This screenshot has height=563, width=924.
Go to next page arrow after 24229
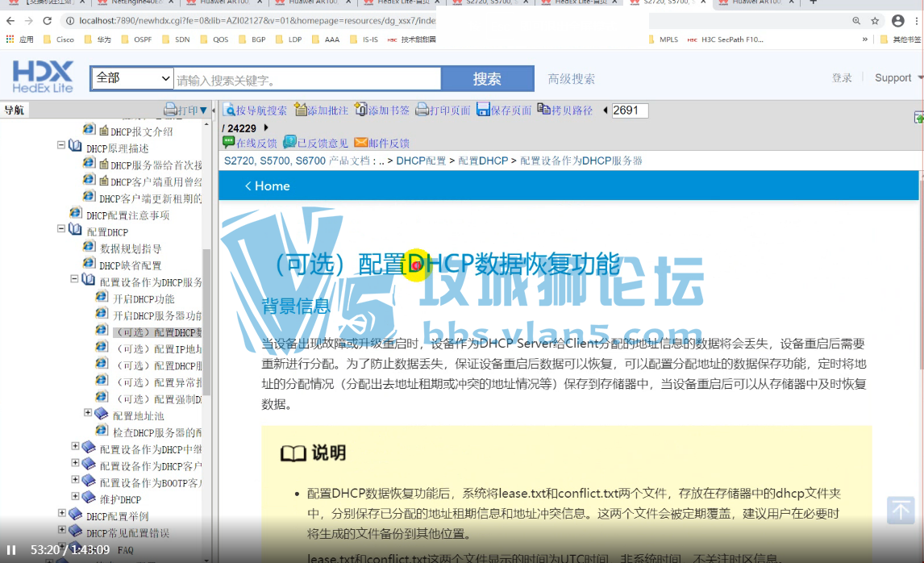(266, 127)
